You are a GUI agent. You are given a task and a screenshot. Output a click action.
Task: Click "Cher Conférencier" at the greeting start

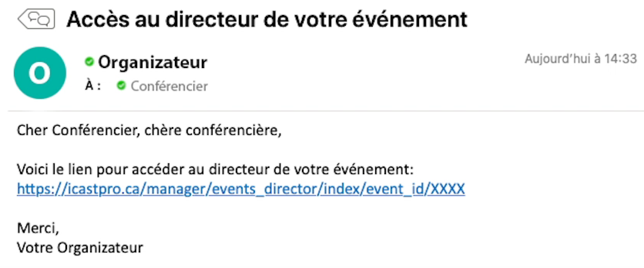[76, 130]
